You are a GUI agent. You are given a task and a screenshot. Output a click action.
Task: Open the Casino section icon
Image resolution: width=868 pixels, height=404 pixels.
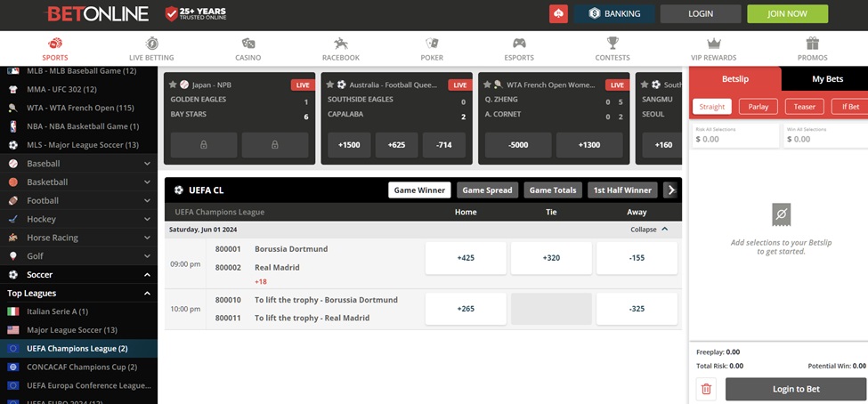tap(248, 44)
